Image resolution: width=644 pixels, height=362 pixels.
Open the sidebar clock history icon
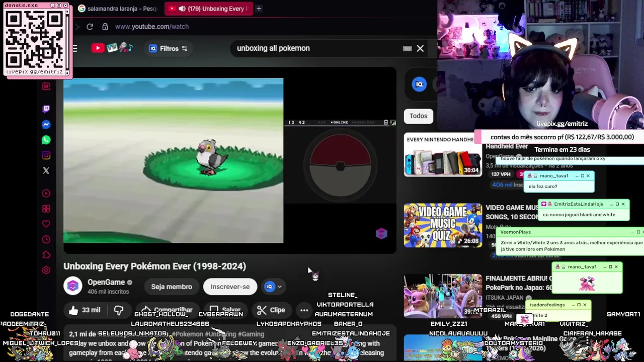tap(46, 239)
